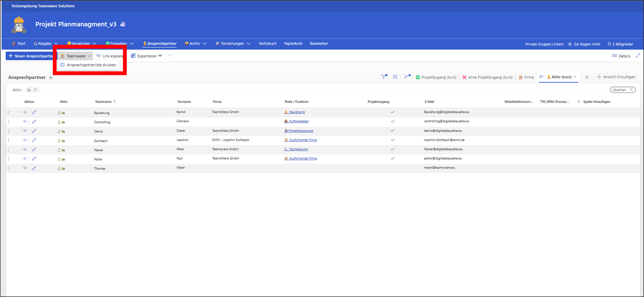
Task: Click the filter icon above the list
Action: pyautogui.click(x=384, y=77)
